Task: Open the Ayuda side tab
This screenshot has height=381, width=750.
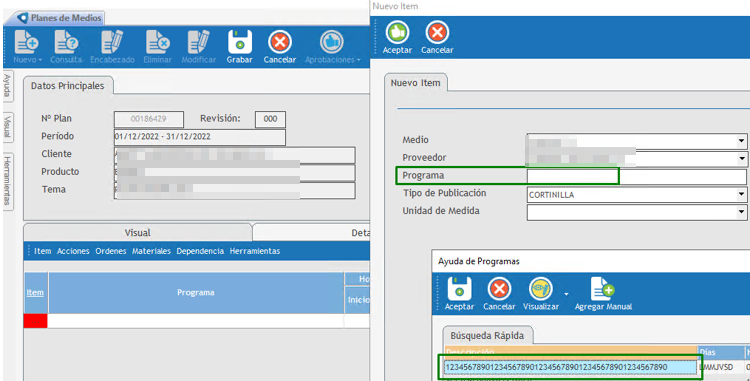Action: click(x=7, y=86)
